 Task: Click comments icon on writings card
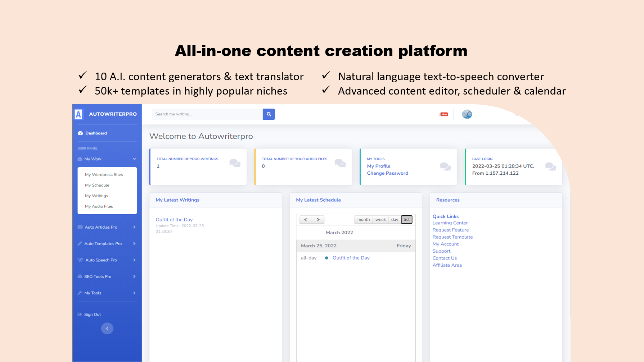tap(235, 163)
